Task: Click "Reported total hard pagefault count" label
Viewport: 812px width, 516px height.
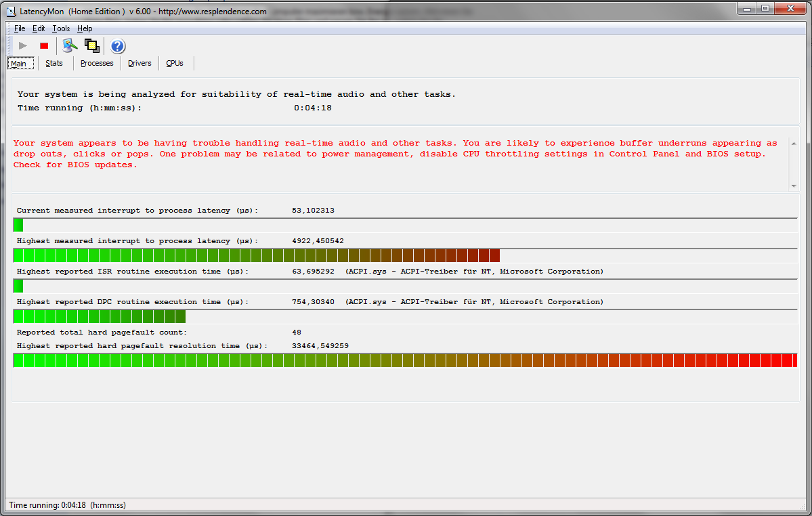Action: click(102, 332)
